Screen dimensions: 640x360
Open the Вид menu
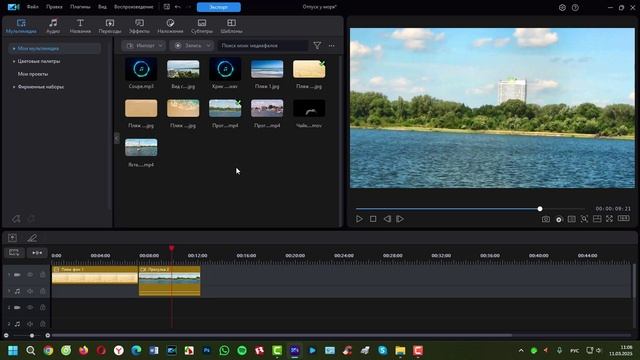[x=102, y=7]
